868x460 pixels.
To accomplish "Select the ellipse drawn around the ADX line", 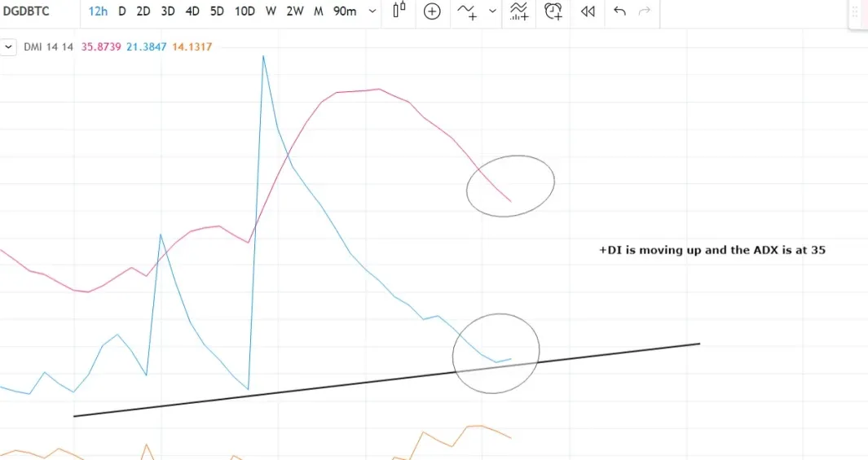I will [510, 186].
